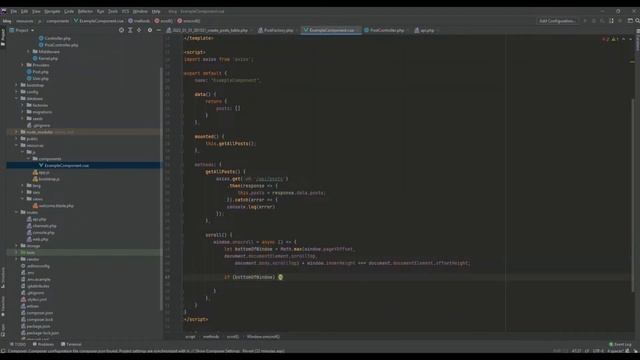Click Window.onscroll() breadcrumb below editor
Screen dimensions: 640x360
coord(263,337)
